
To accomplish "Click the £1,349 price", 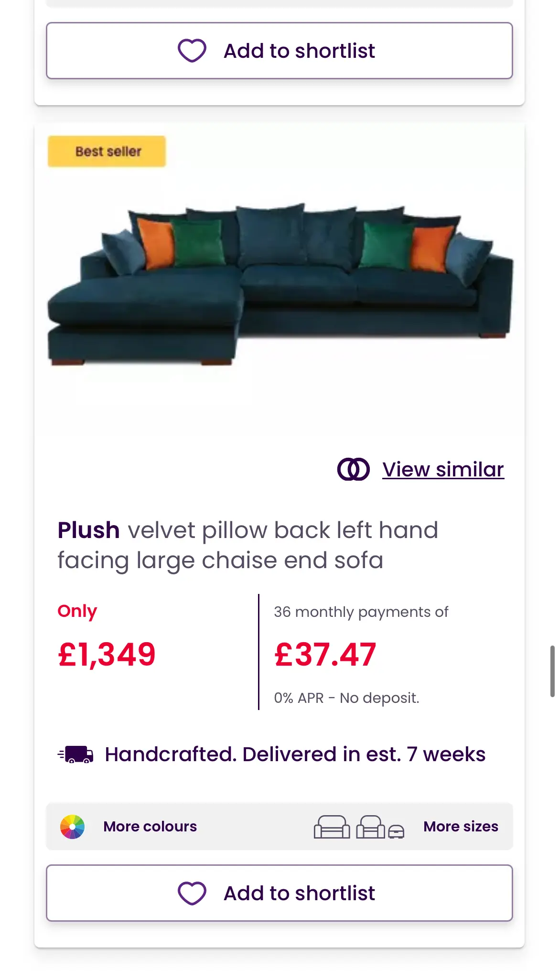I will [107, 654].
